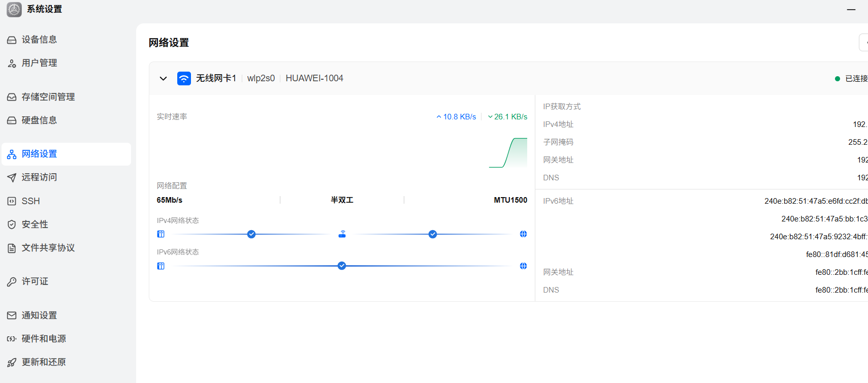Image resolution: width=868 pixels, height=383 pixels.
Task: Click the license key icon
Action: pos(12,281)
